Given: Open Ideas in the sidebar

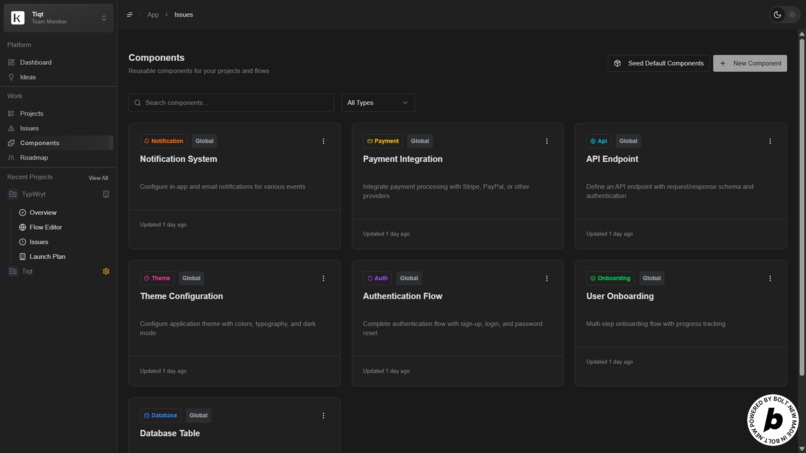Looking at the screenshot, I should 28,77.
